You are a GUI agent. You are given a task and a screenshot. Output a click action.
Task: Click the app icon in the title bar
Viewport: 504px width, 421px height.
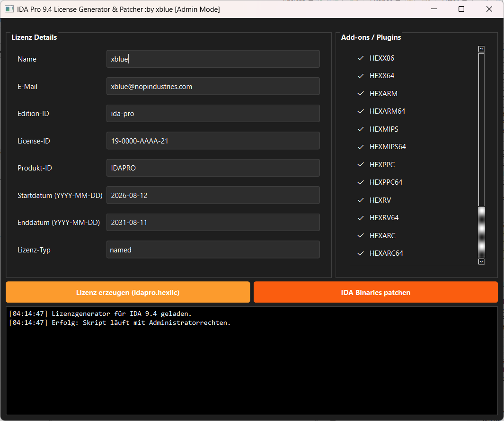[x=9, y=9]
